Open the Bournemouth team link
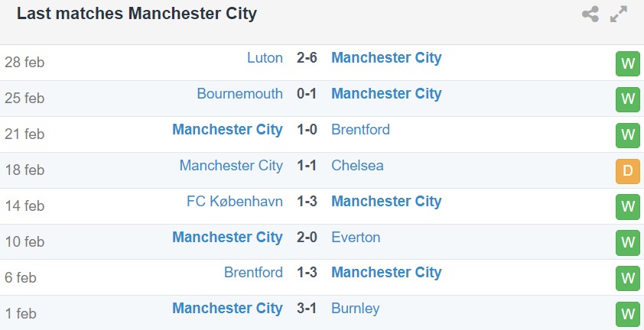The image size is (644, 330). coord(239,94)
